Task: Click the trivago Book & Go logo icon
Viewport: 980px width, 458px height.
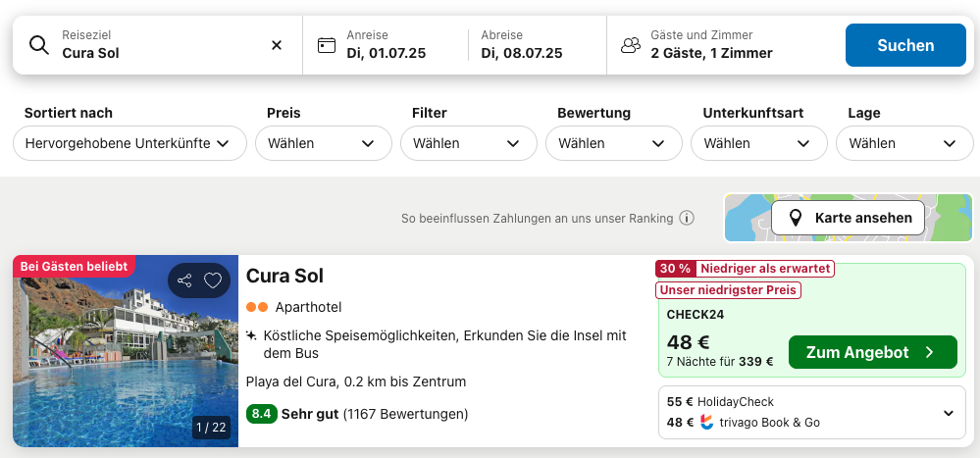Action: point(706,423)
